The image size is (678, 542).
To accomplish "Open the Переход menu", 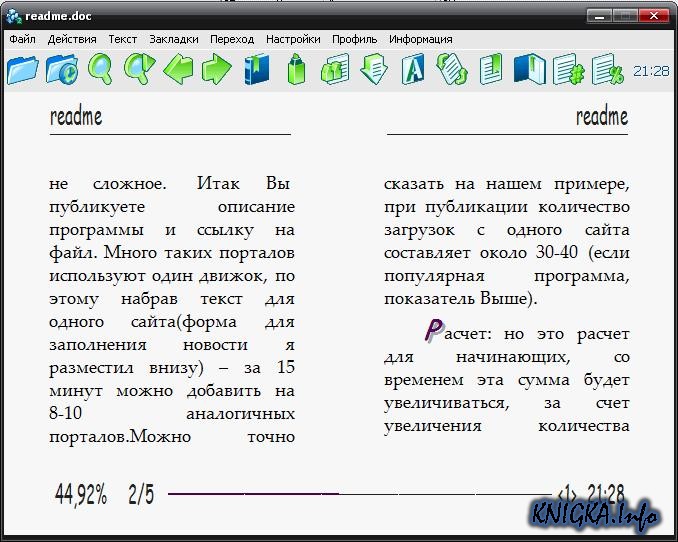I will pyautogui.click(x=232, y=39).
